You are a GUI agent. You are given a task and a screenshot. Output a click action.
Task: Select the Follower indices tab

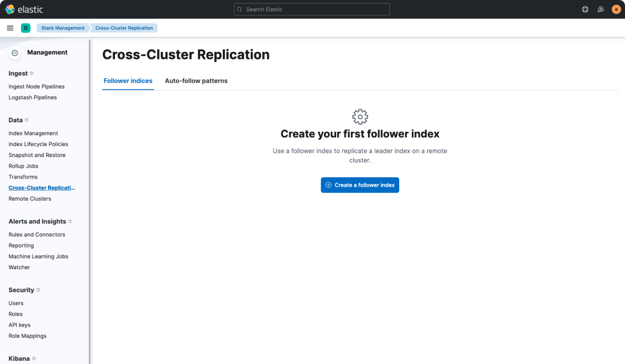(127, 80)
